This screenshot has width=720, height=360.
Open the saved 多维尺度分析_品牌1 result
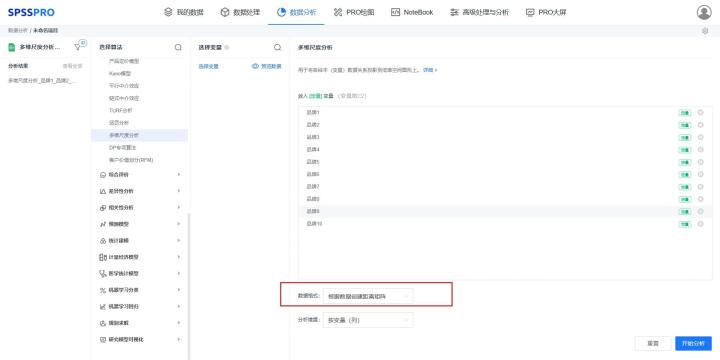tap(43, 81)
